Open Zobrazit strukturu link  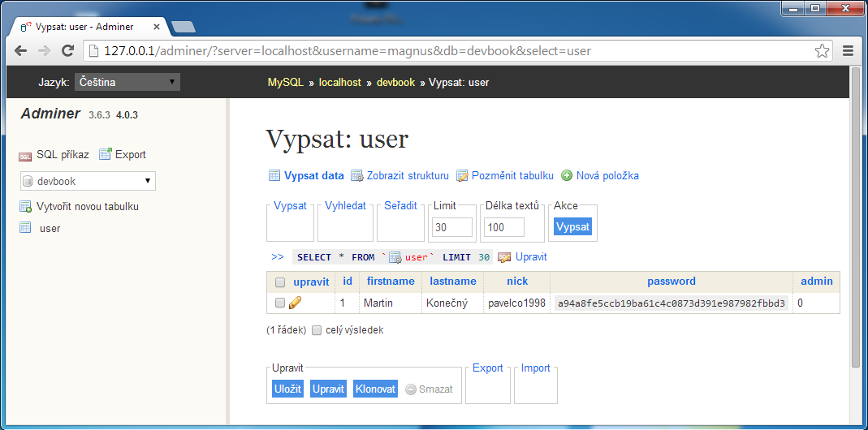408,175
